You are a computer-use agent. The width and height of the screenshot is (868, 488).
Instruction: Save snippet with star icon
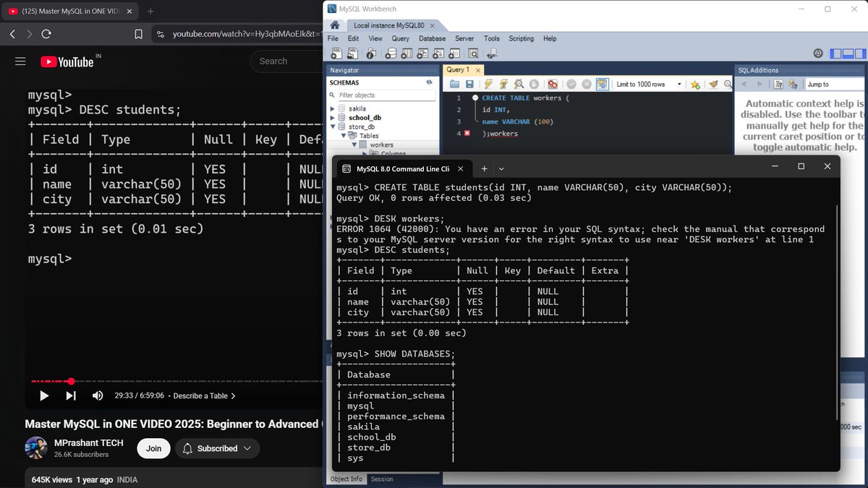click(x=695, y=85)
